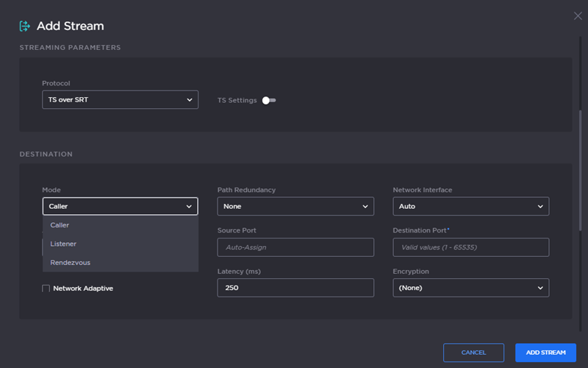
Task: Expand the Path Redundancy dropdown
Action: tap(295, 207)
